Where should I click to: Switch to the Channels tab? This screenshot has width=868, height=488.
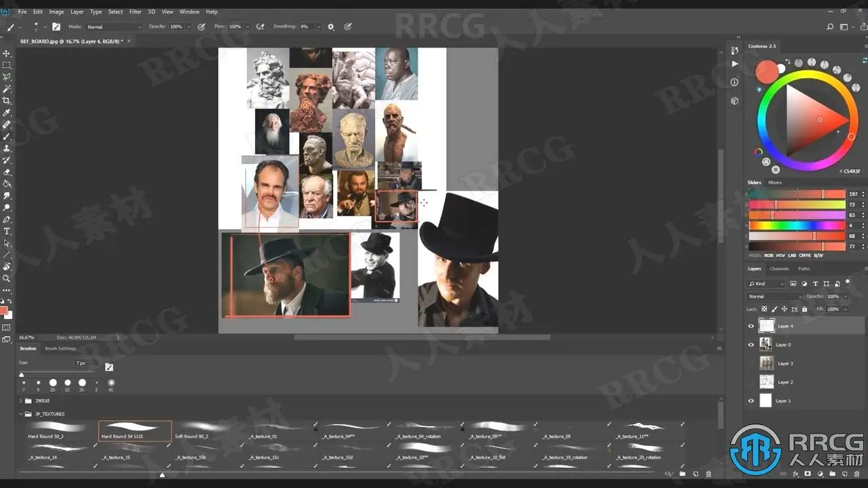[779, 268]
